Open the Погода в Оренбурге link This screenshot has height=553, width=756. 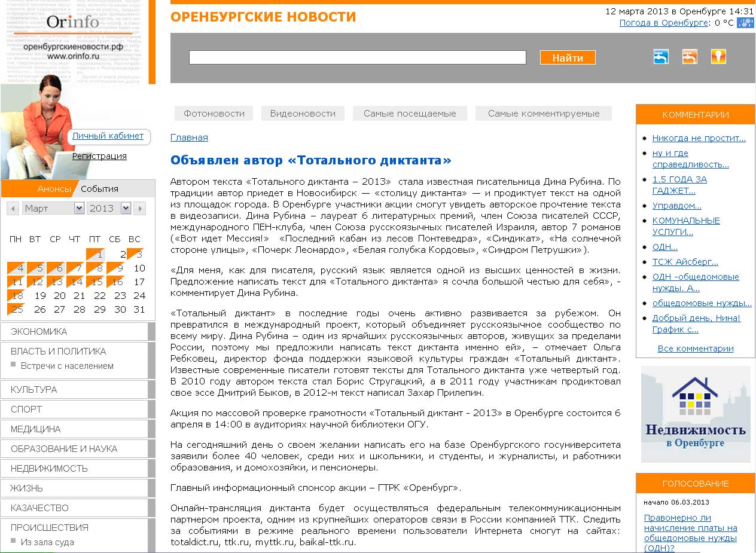point(663,23)
